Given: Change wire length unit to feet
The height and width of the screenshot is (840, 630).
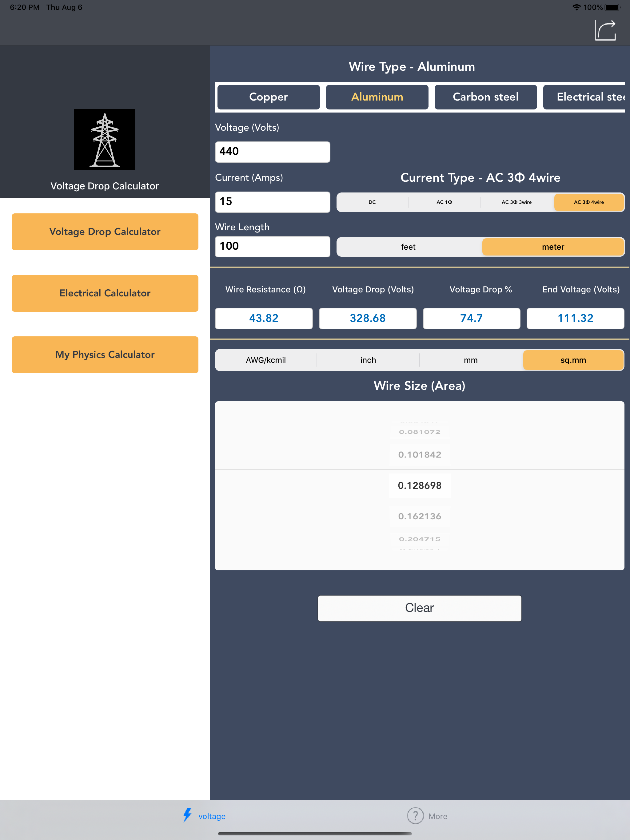Looking at the screenshot, I should (408, 247).
